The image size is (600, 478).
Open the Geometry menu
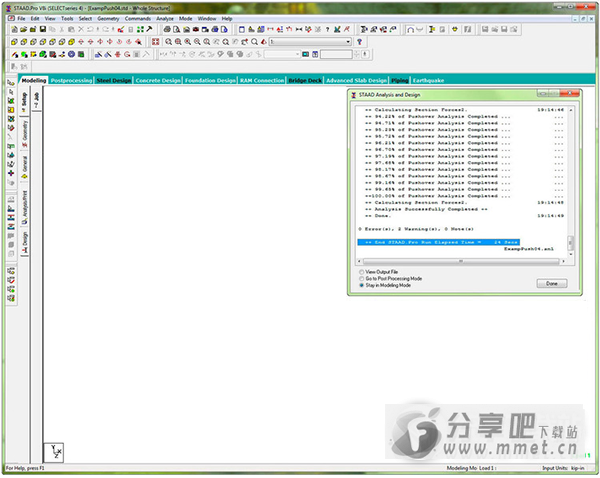[108, 18]
